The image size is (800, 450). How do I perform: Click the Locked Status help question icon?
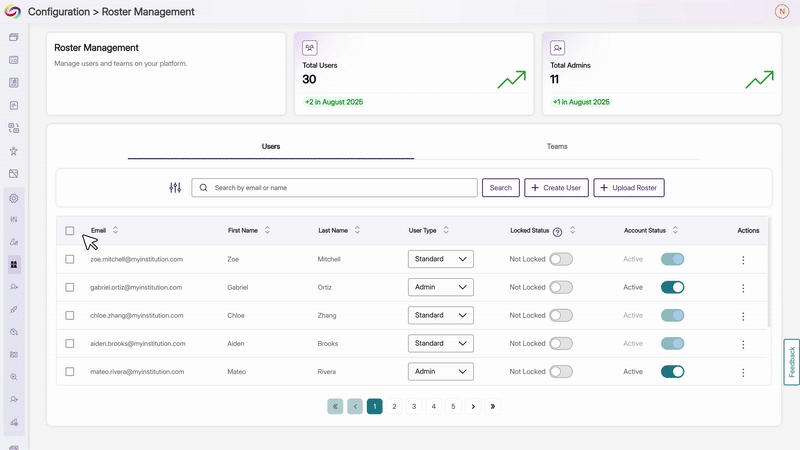coord(557,231)
